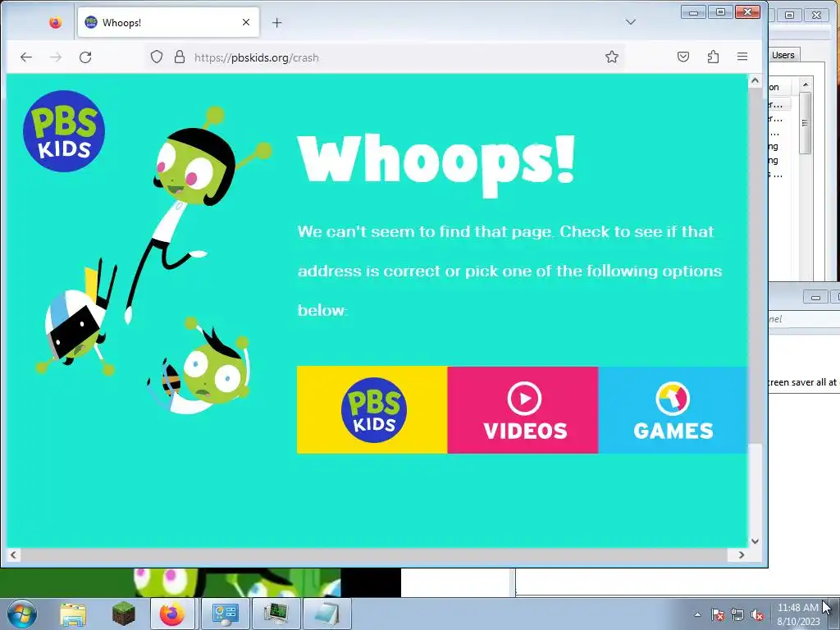
Task: Click the horizontal scroll right arrow
Action: click(742, 555)
